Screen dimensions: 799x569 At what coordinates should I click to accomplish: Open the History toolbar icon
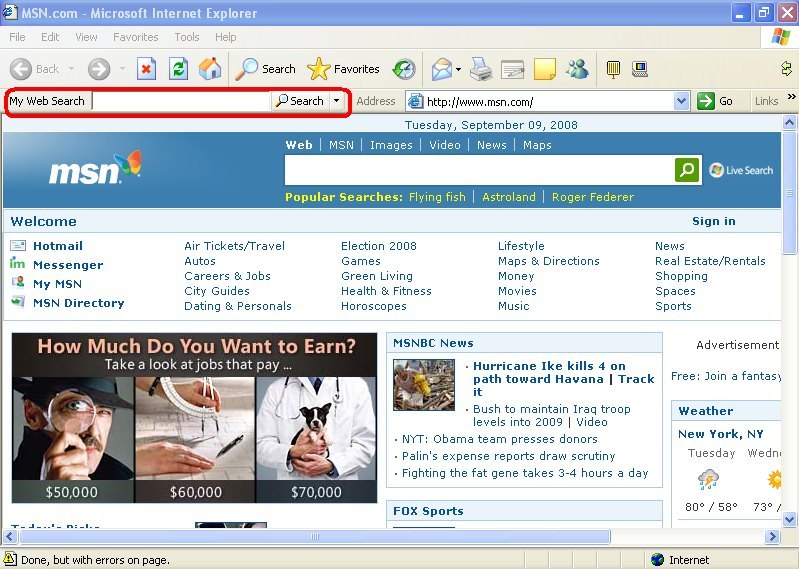click(x=404, y=69)
